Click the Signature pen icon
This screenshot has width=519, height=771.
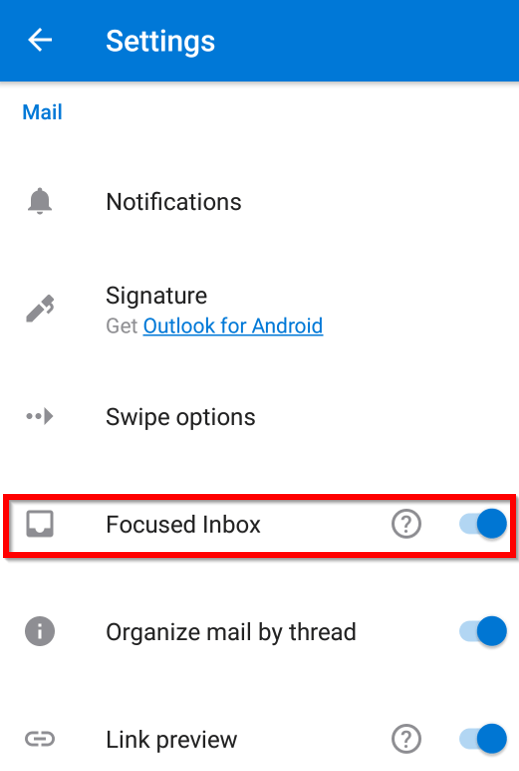pos(40,309)
